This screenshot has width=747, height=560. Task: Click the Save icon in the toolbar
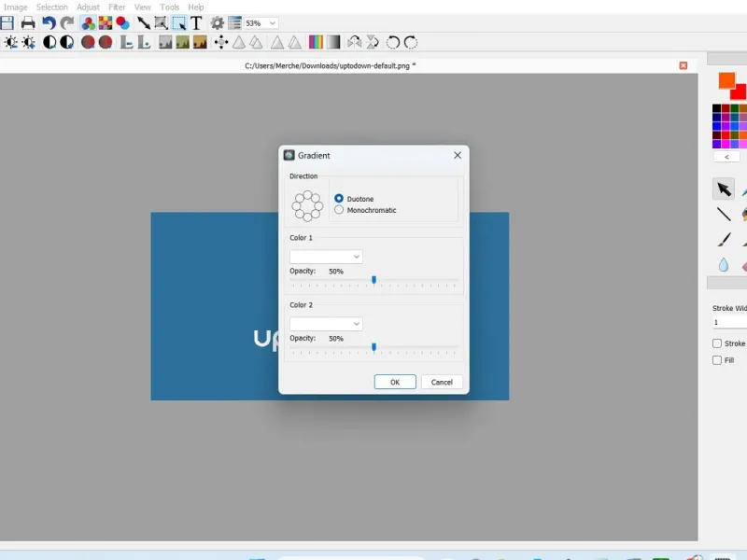click(x=7, y=22)
